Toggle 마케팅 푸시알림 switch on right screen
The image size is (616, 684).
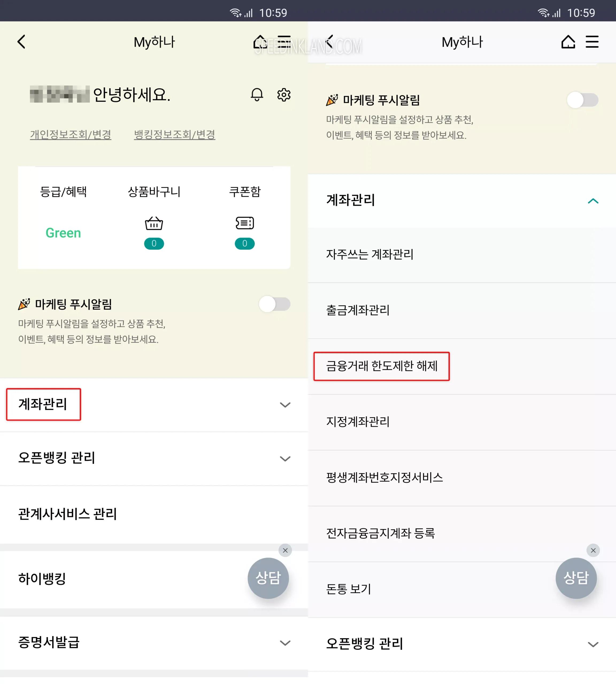[x=583, y=100]
